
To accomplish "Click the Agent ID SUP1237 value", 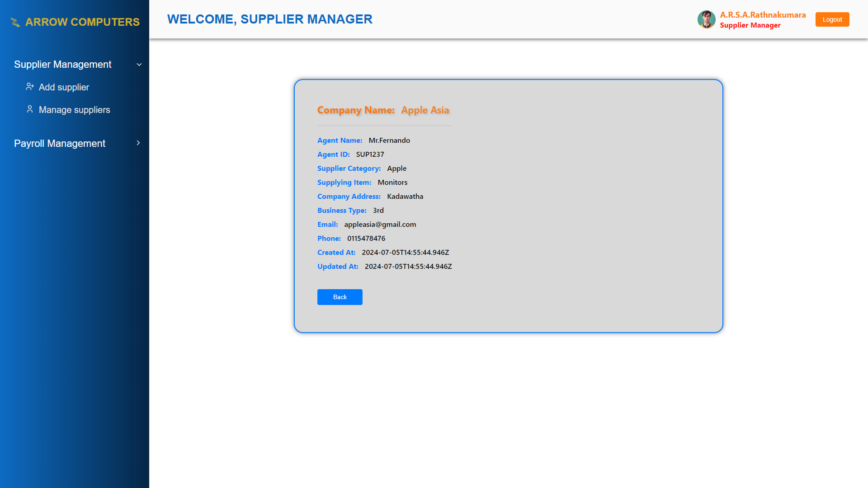I will (x=370, y=154).
